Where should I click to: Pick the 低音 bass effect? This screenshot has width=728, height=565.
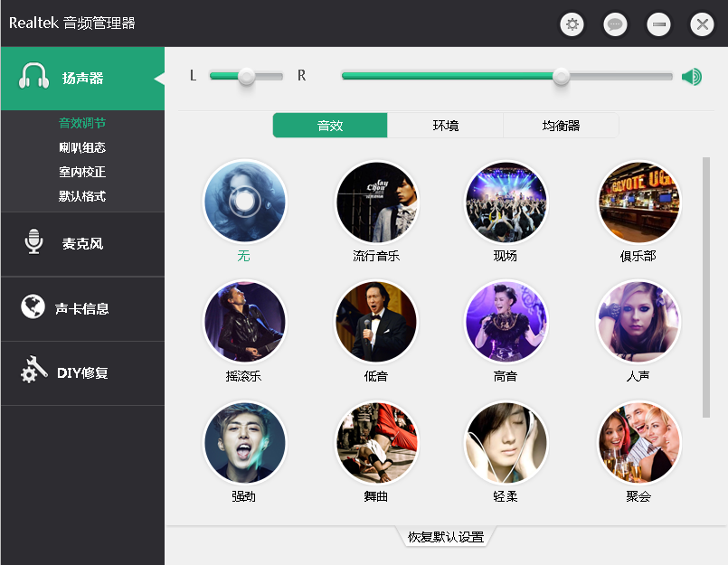coord(376,322)
